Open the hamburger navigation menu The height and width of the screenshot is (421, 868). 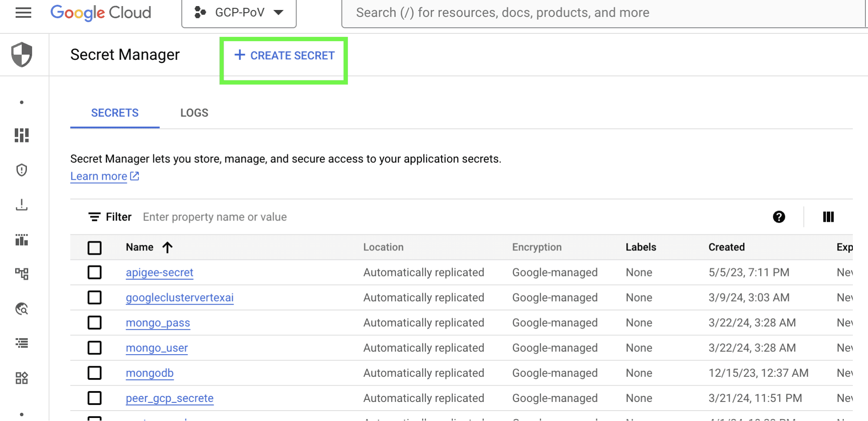pyautogui.click(x=23, y=13)
